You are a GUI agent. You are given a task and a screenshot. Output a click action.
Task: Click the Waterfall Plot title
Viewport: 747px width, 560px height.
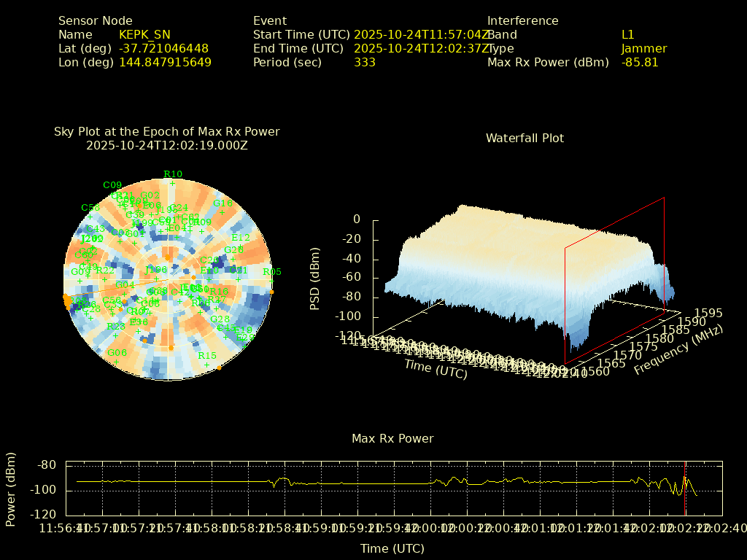[x=525, y=138]
